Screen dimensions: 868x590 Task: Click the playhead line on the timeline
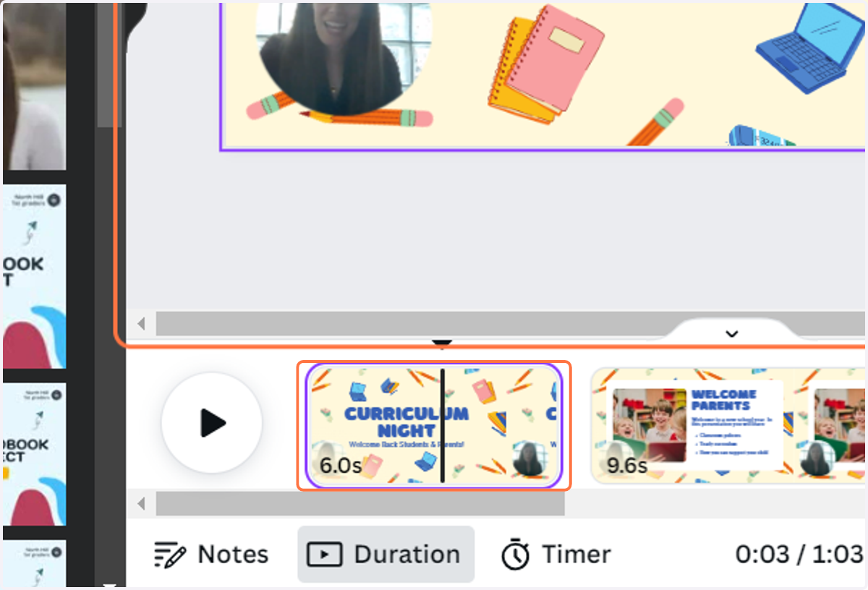[x=443, y=425]
